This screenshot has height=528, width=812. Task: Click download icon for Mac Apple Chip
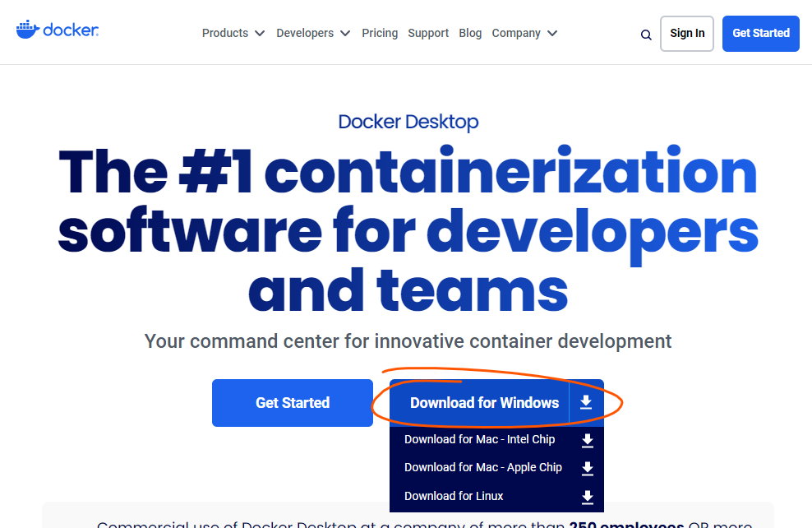588,469
